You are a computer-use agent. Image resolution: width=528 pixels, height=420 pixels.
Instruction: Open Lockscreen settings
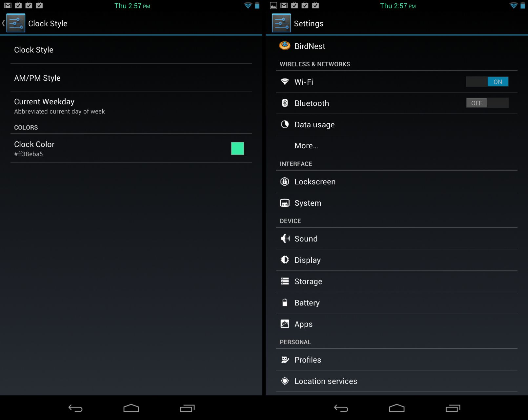(x=397, y=181)
